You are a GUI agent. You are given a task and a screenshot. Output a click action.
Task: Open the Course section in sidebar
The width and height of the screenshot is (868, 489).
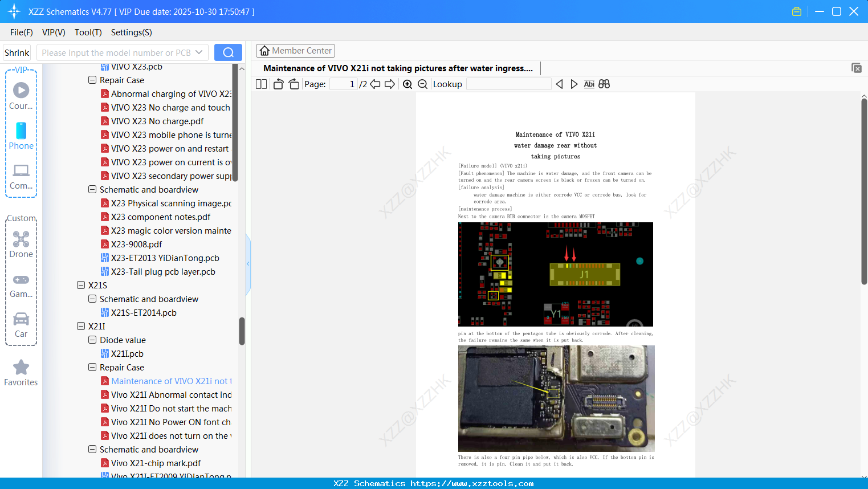(x=21, y=96)
